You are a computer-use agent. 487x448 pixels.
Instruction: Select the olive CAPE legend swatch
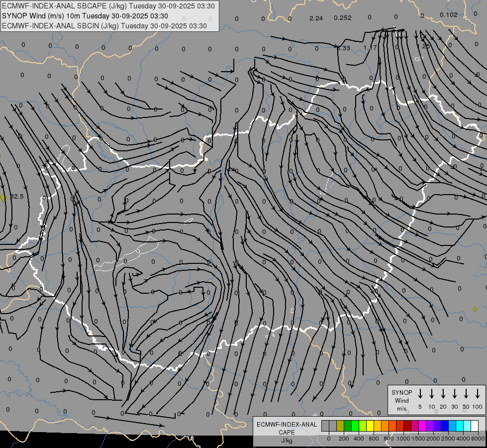(340, 426)
